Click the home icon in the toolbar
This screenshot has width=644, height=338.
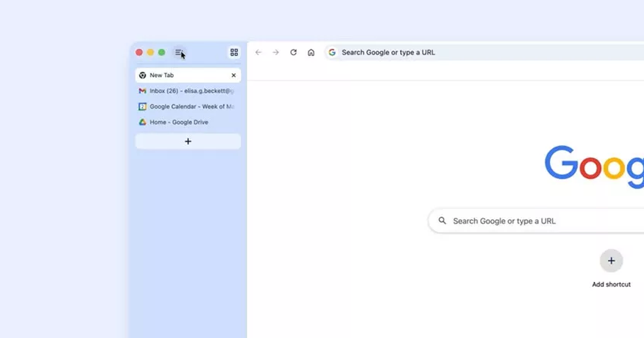click(311, 52)
